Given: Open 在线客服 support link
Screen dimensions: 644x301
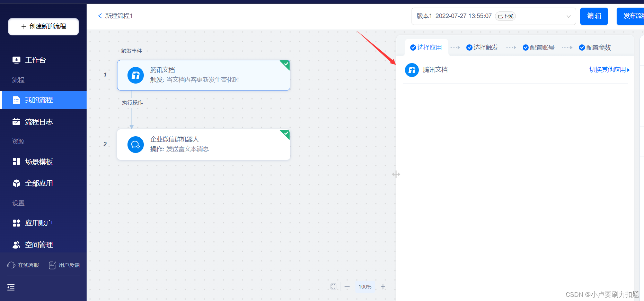Looking at the screenshot, I should [23, 265].
